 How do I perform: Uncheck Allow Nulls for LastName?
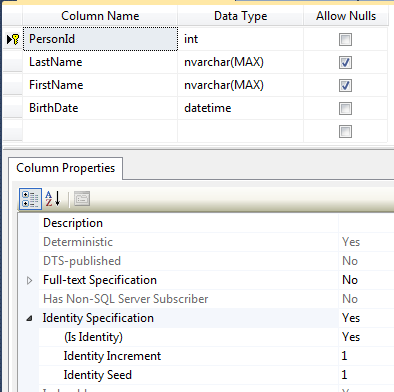pyautogui.click(x=345, y=63)
